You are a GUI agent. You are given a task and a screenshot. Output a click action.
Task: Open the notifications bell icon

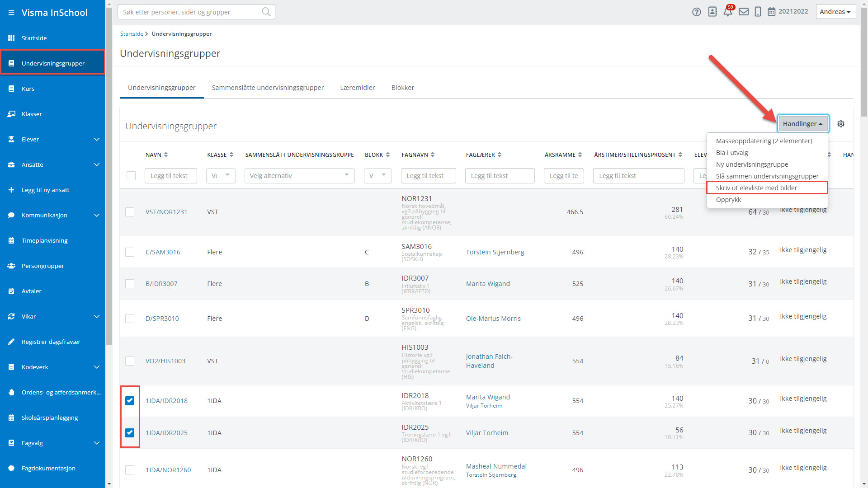(728, 12)
